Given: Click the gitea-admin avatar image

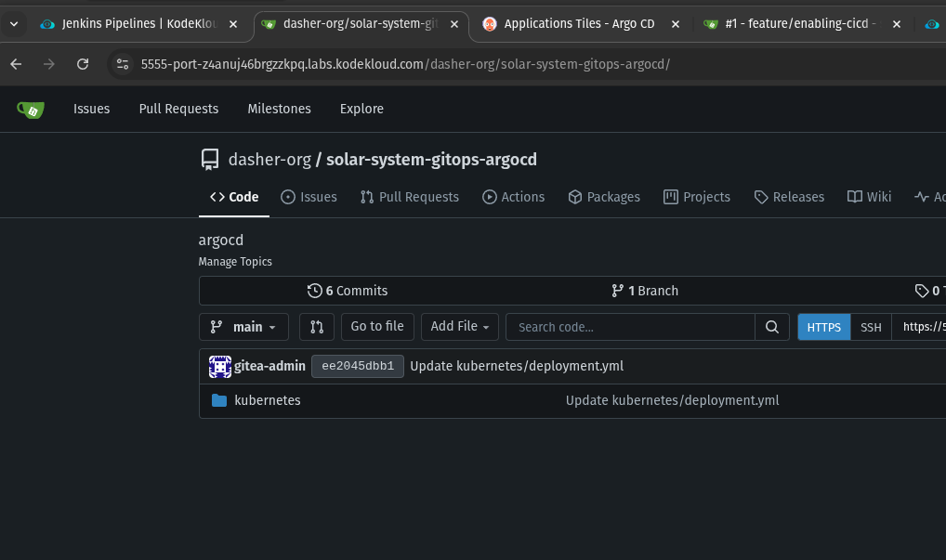Looking at the screenshot, I should (x=219, y=366).
